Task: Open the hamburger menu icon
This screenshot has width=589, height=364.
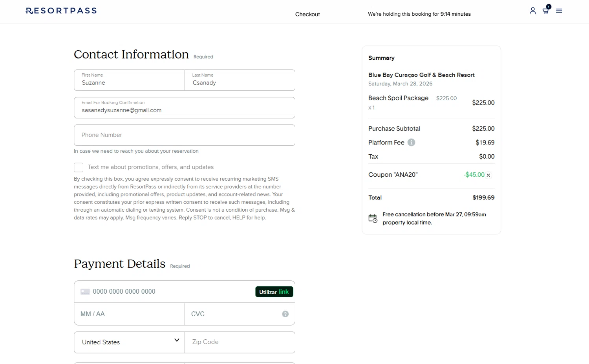Action: coord(559,11)
